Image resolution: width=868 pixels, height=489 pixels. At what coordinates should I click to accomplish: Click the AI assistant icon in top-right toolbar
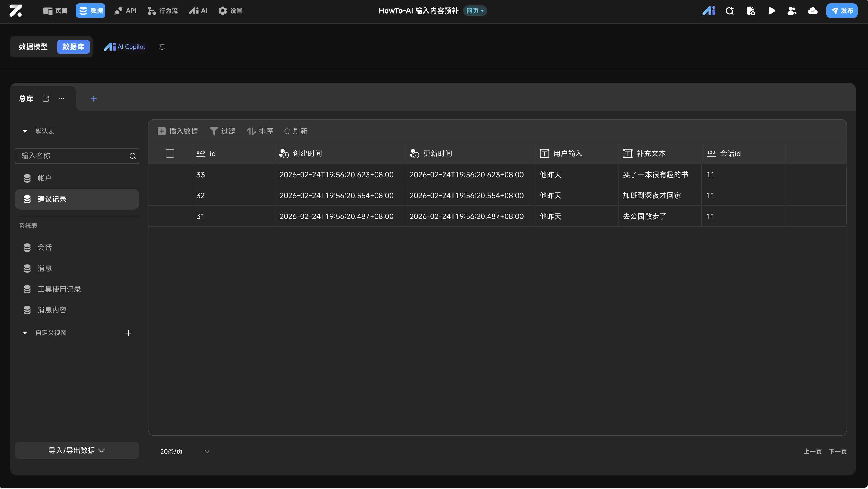point(709,11)
